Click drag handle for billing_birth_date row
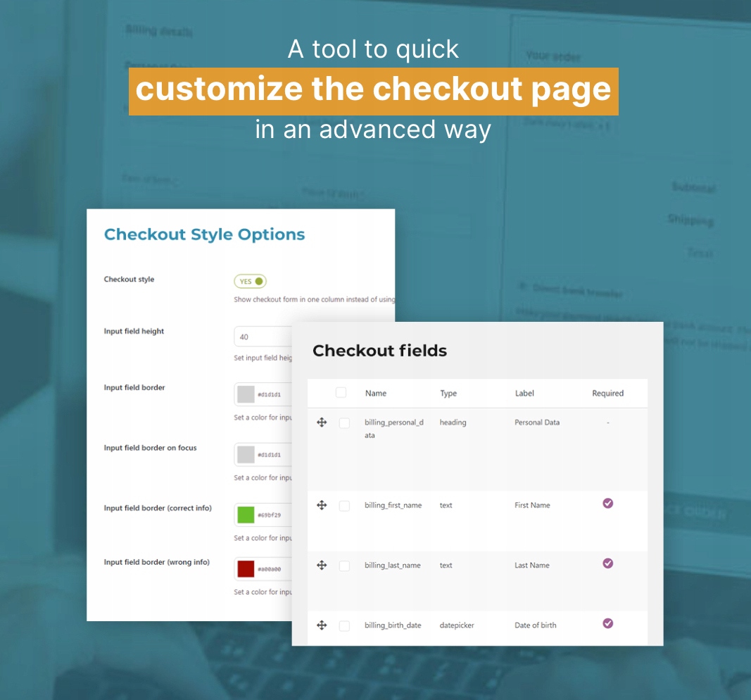The height and width of the screenshot is (700, 751). point(322,625)
